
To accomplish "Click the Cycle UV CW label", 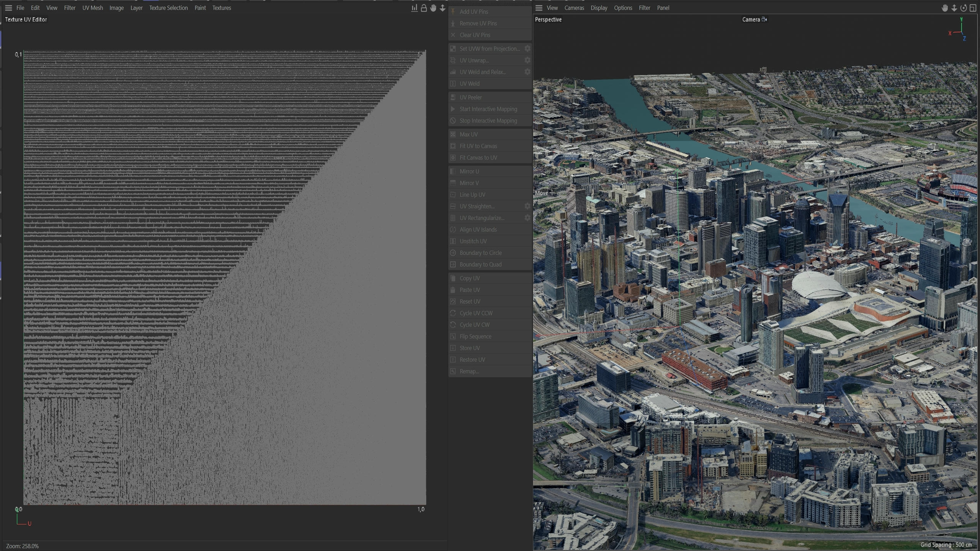I will 475,325.
